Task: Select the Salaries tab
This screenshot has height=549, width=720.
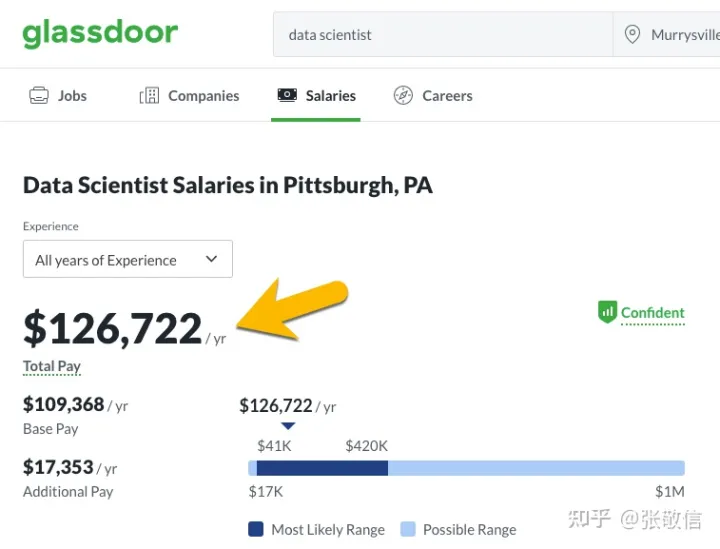Action: [x=316, y=95]
